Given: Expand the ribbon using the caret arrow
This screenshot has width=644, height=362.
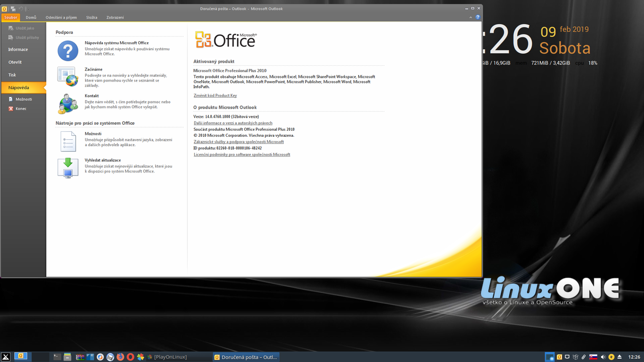Looking at the screenshot, I should tap(471, 17).
